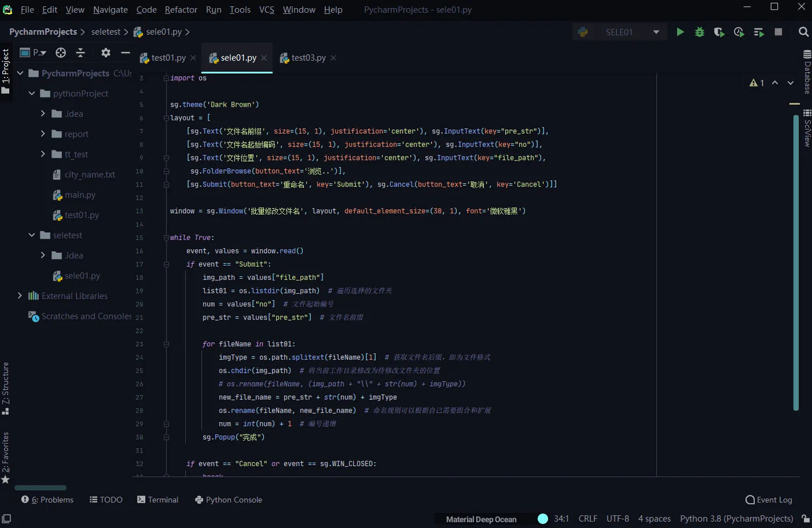Viewport: 812px width, 528px height.
Task: Expand External Libraries node
Action: 20,296
